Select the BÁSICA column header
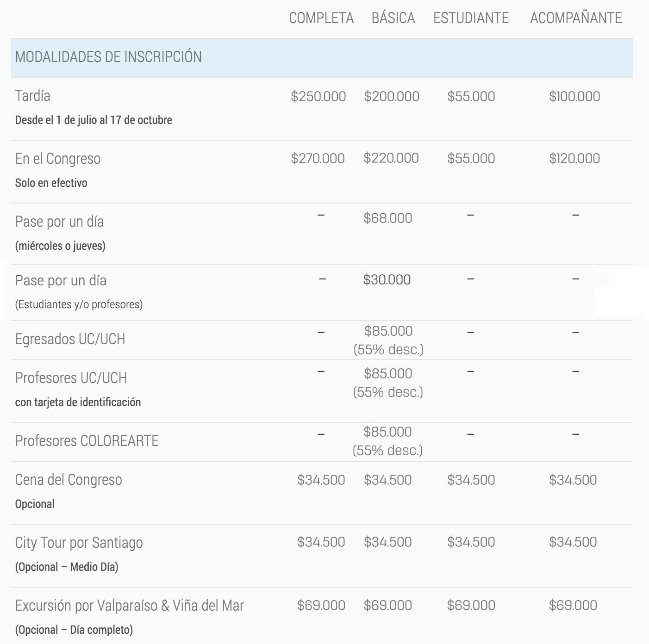The height and width of the screenshot is (644, 649). [x=393, y=18]
